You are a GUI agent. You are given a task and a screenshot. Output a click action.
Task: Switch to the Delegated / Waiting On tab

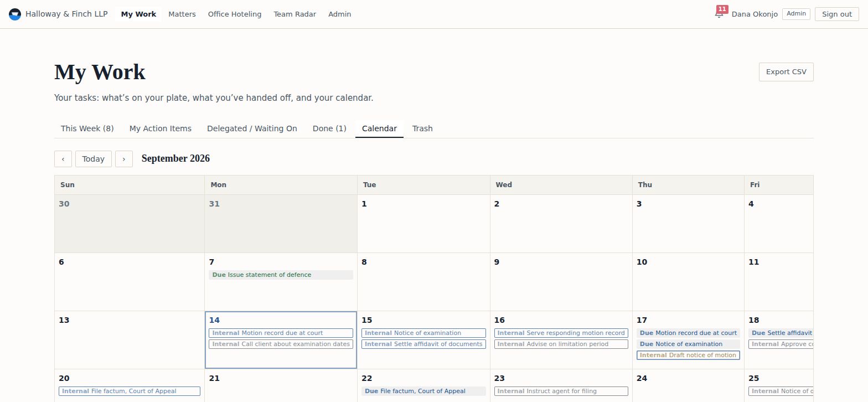click(x=252, y=128)
